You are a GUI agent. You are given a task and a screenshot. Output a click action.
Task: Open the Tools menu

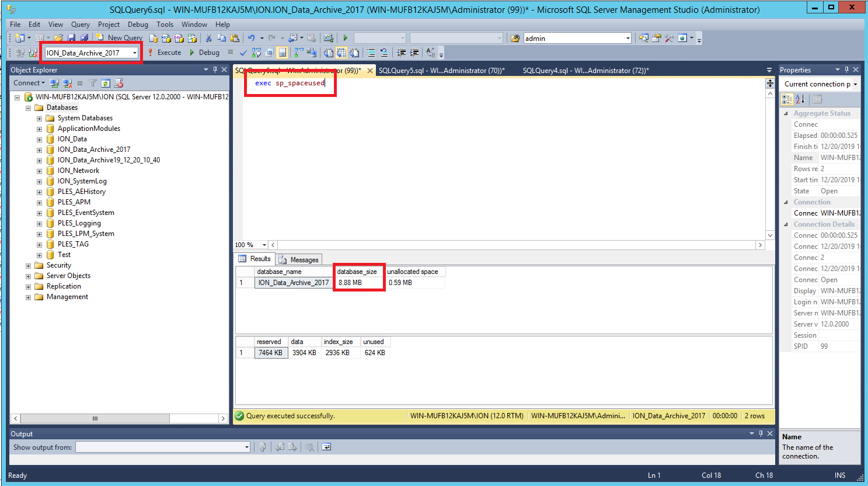(165, 25)
